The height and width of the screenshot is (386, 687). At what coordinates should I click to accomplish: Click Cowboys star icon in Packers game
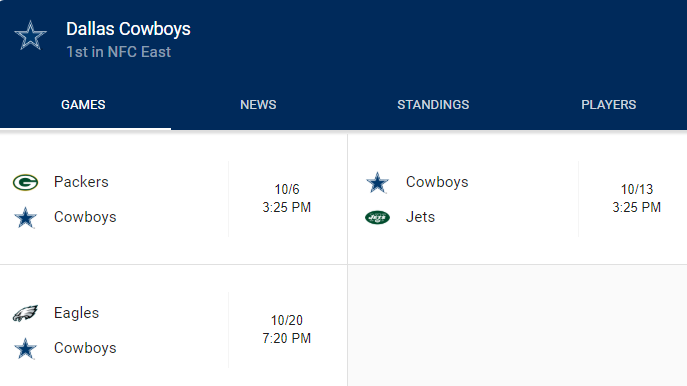[25, 218]
